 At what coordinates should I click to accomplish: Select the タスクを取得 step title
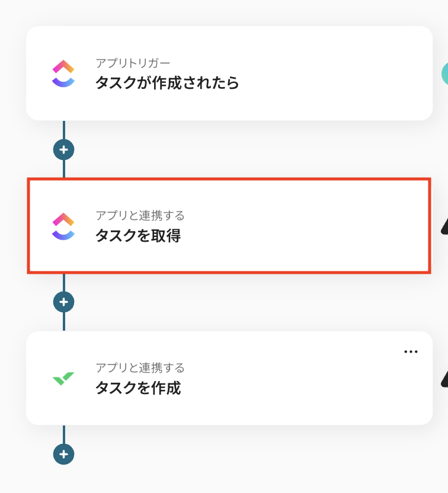138,236
